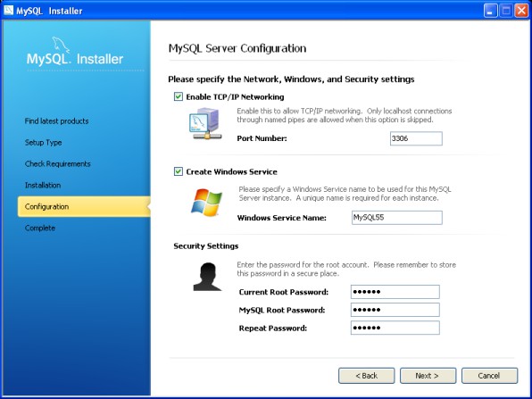
Task: Select Installation step in sidebar
Action: pyautogui.click(x=43, y=186)
